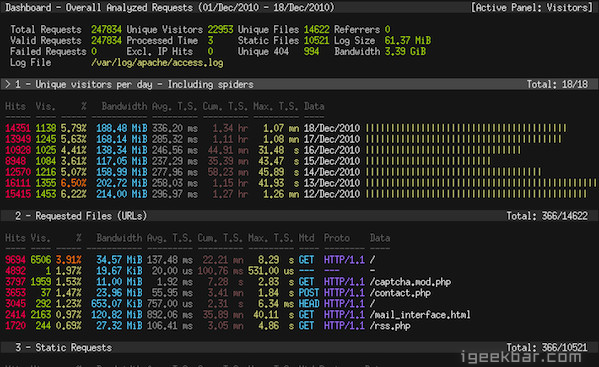Select the 18/Dec/2010 date row
The image size is (599, 367).
[286, 128]
